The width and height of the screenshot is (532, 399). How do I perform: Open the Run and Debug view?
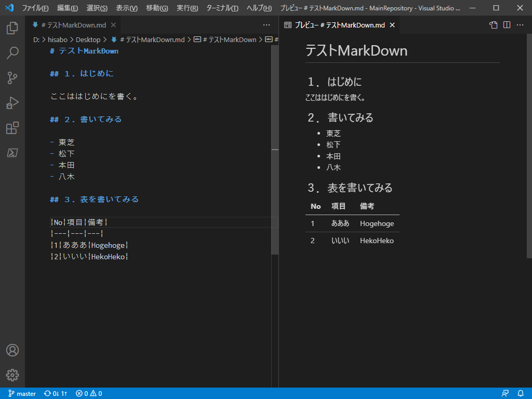tap(12, 102)
